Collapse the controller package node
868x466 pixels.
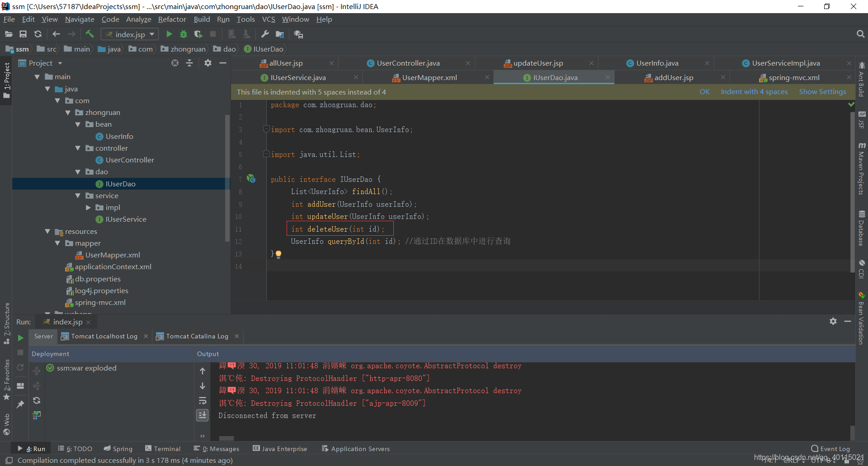78,148
